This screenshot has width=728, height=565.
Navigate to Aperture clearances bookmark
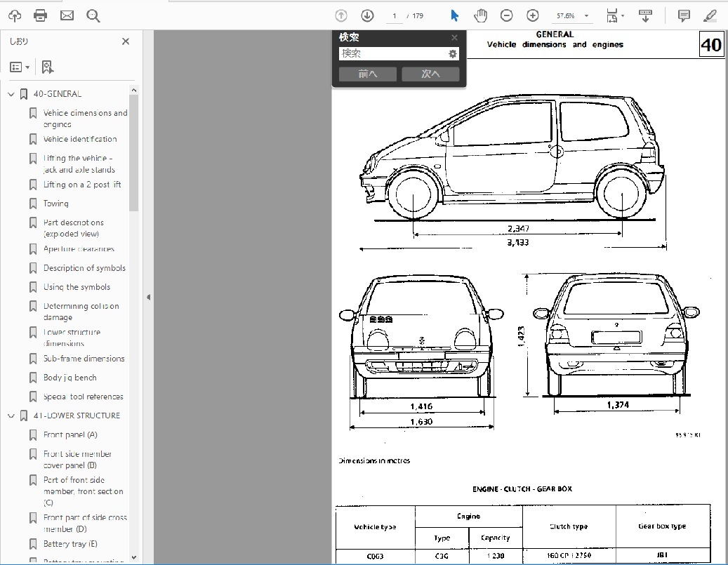coord(79,249)
